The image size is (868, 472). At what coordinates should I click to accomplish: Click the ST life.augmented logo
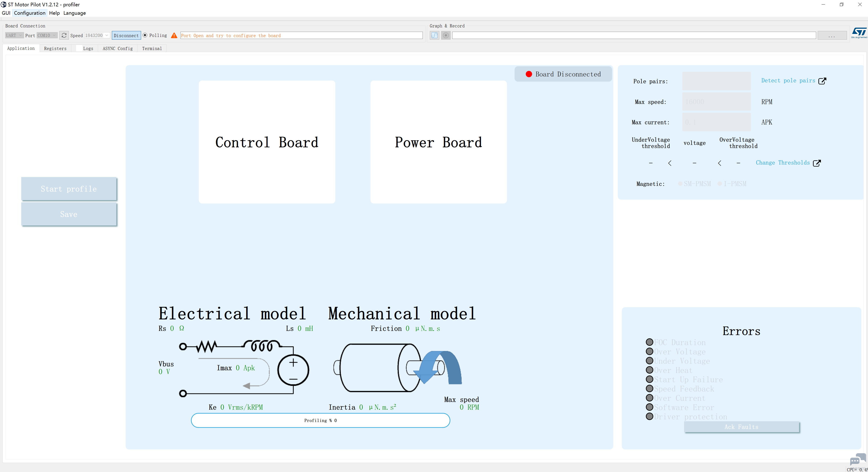[x=859, y=33]
